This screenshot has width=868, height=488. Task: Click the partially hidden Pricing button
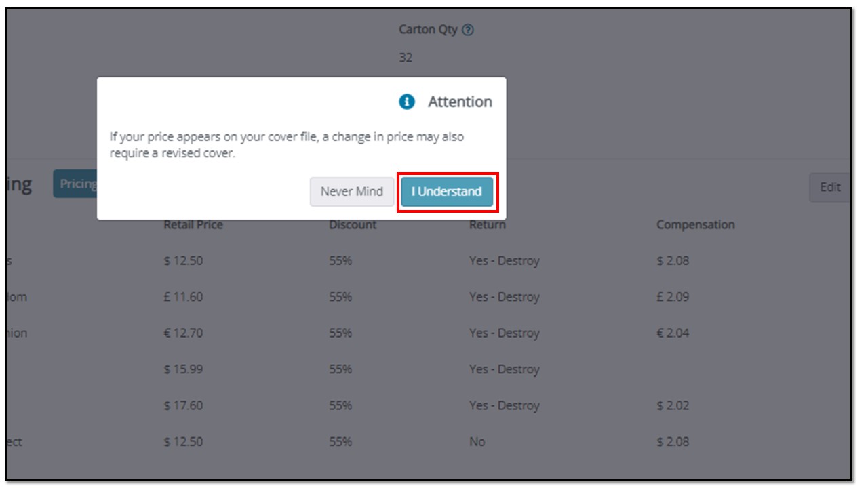pyautogui.click(x=75, y=184)
